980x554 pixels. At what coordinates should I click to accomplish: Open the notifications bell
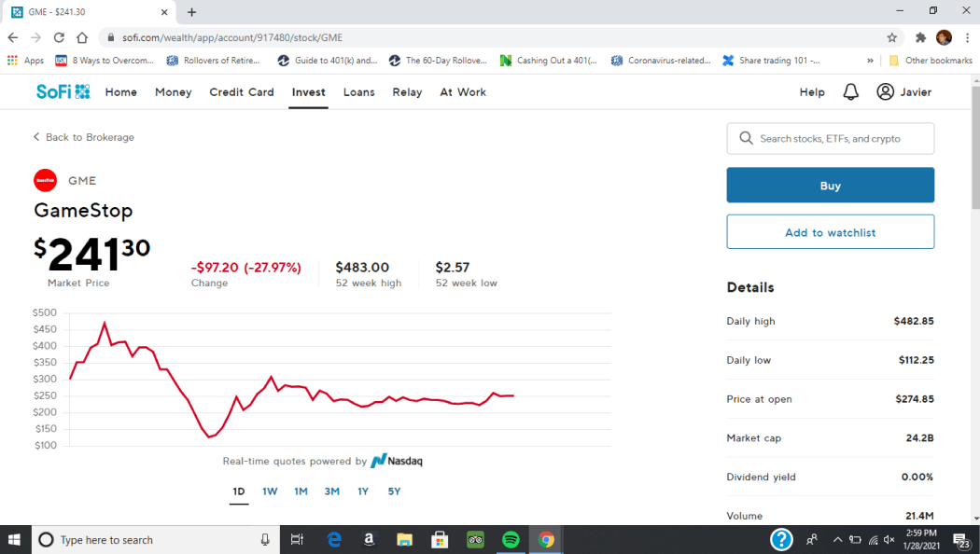850,92
